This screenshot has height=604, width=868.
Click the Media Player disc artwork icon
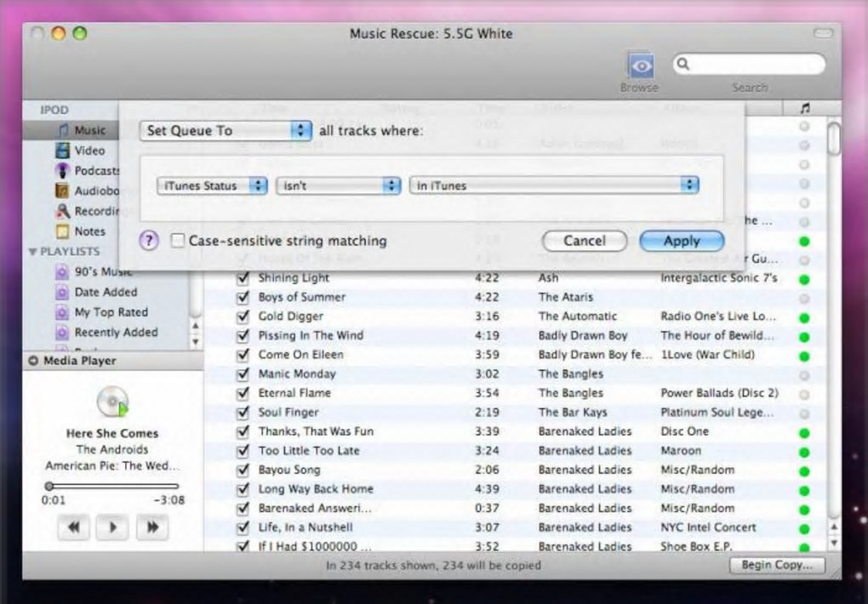[x=112, y=402]
